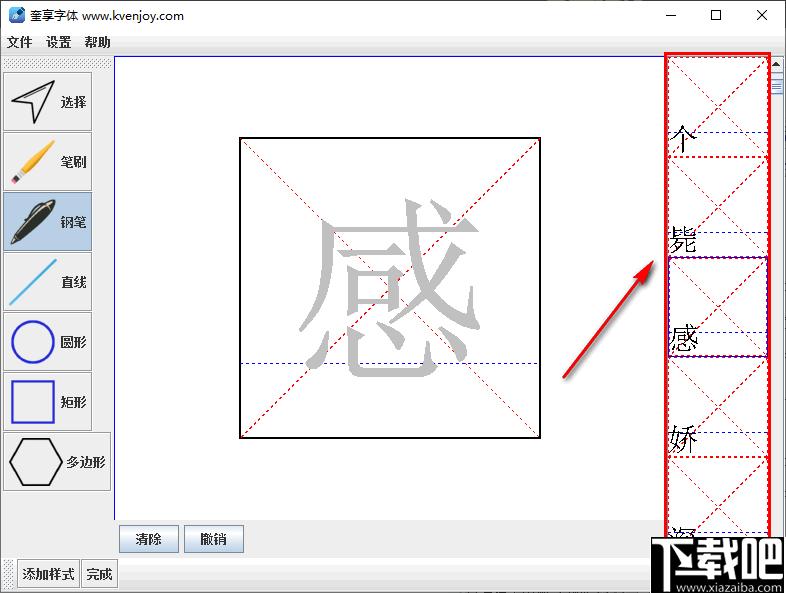The width and height of the screenshot is (786, 593).
Task: Select the 选择 arrow tool
Action: (x=48, y=102)
